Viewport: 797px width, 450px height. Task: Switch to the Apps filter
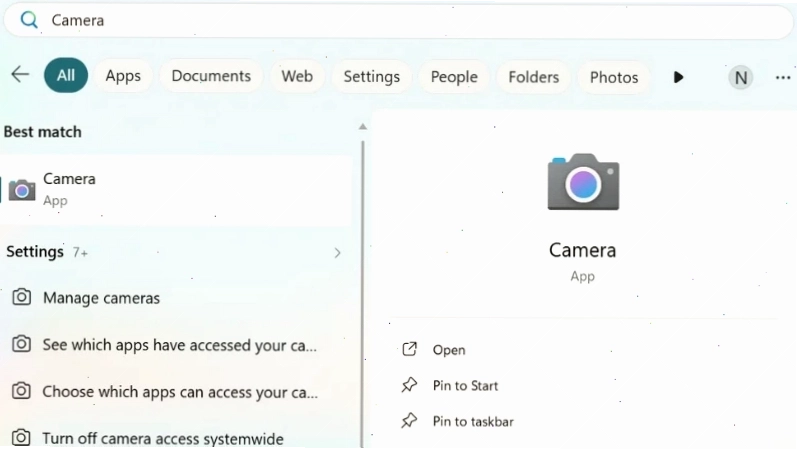(x=123, y=76)
